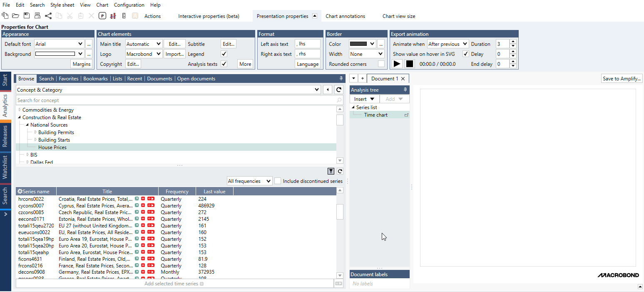Toggle the Legend checkbox
Viewport: 644px width, 292px height.
224,54
